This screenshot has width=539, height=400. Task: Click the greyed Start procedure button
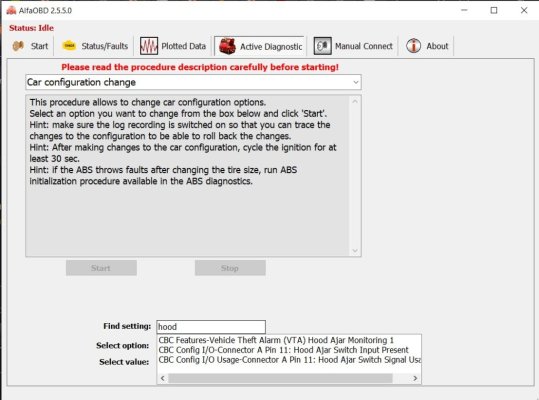click(101, 268)
